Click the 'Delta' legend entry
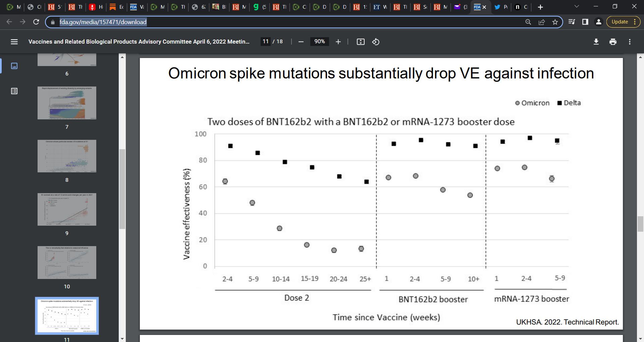 (569, 103)
